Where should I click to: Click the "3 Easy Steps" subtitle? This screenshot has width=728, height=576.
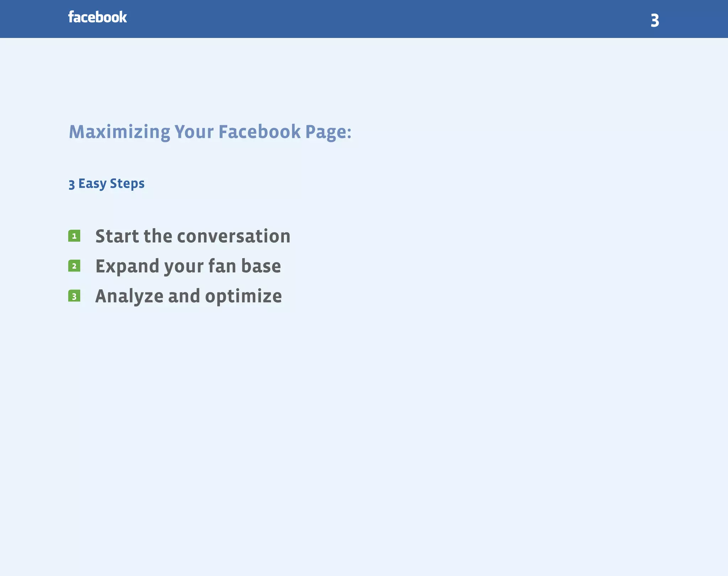click(x=107, y=184)
